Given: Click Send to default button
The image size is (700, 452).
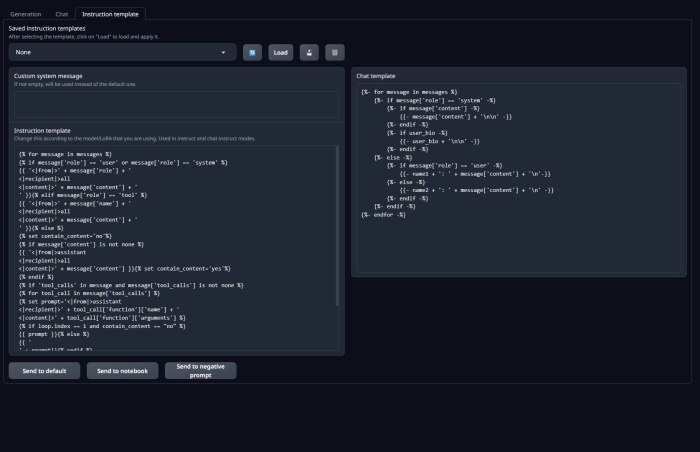Looking at the screenshot, I should pyautogui.click(x=44, y=371).
